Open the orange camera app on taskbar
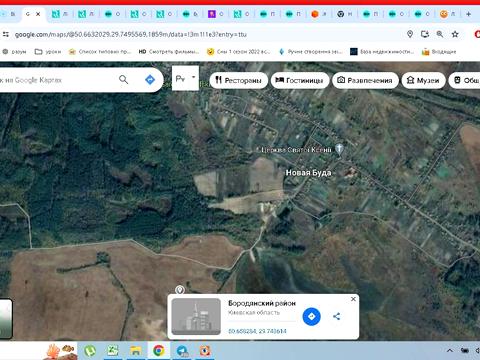480x360 pixels. [x=205, y=351]
